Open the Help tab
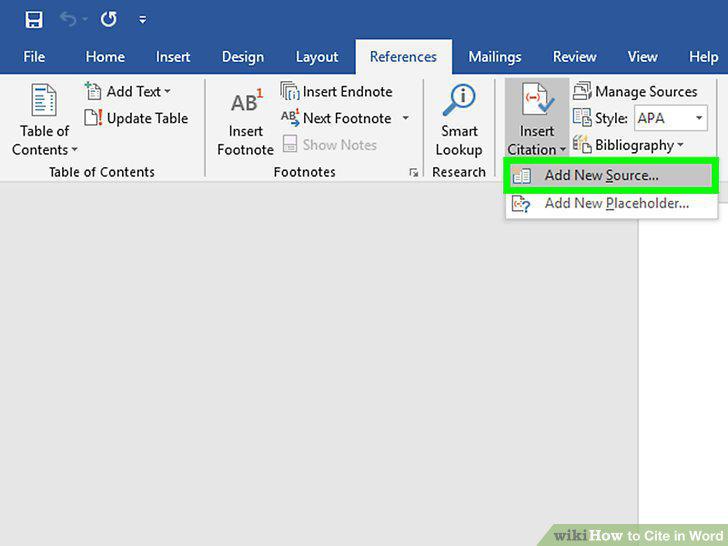Viewport: 728px width, 546px height. pos(703,57)
